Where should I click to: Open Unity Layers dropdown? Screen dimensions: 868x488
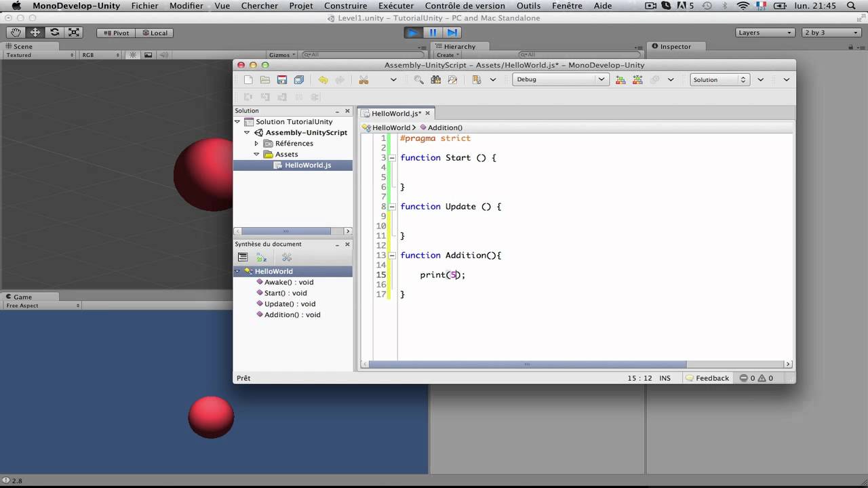point(764,33)
